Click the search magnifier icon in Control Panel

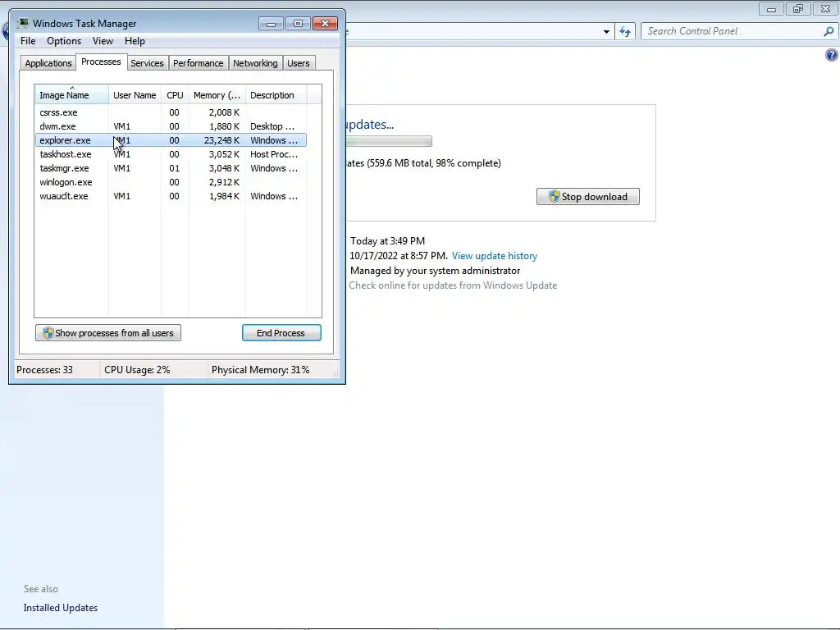click(x=829, y=32)
